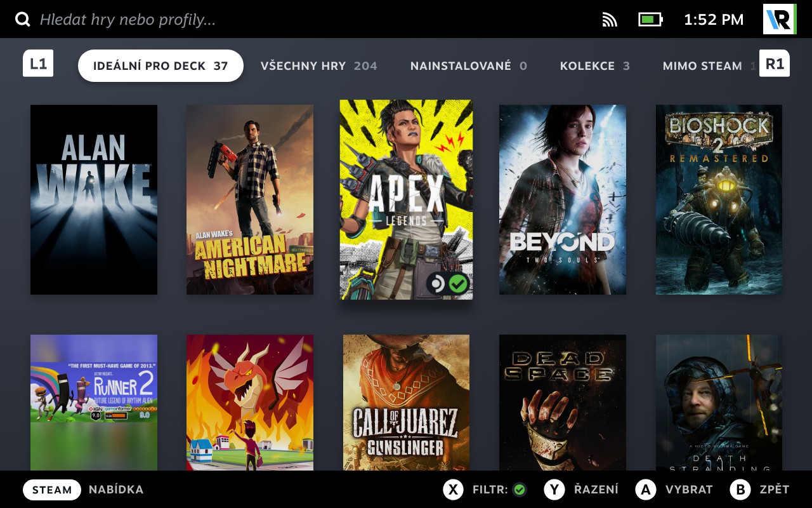Open the red dragon game cover
The width and height of the screenshot is (812, 508).
[250, 403]
